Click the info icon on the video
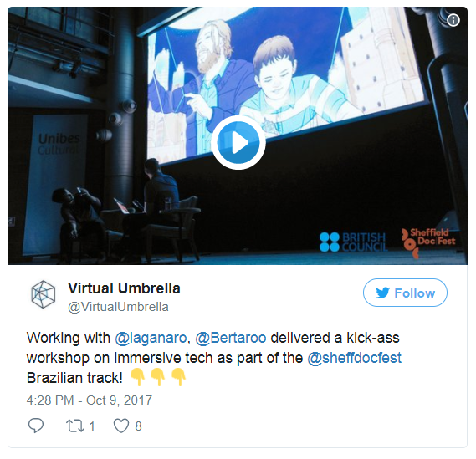Image resolution: width=476 pixels, height=459 pixels. tap(453, 20)
